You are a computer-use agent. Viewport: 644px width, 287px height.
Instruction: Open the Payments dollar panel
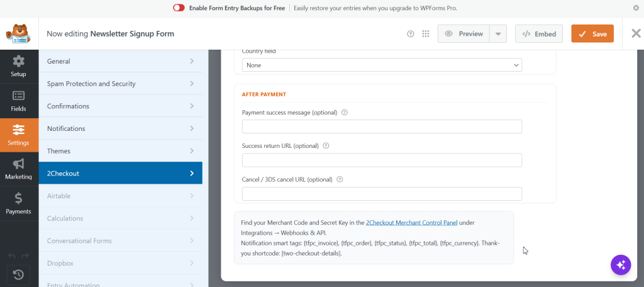pyautogui.click(x=18, y=203)
